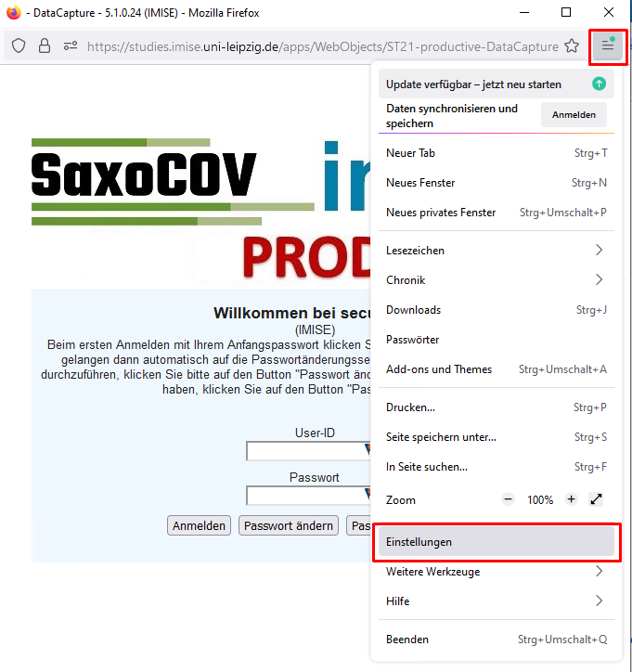Minimize the Firefox window
Viewport: 632px width, 672px height.
click(x=524, y=12)
